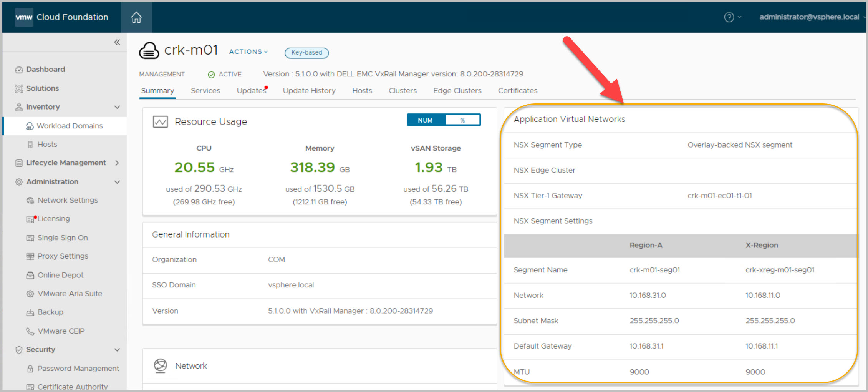Viewport: 868px width, 392px height.
Task: Click the Dashboard gauge icon
Action: (x=19, y=70)
